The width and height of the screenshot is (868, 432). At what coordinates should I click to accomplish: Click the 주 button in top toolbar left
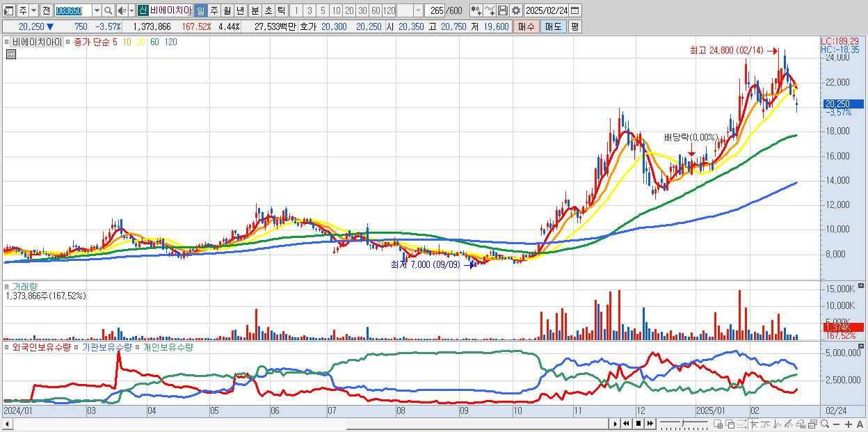[x=22, y=10]
